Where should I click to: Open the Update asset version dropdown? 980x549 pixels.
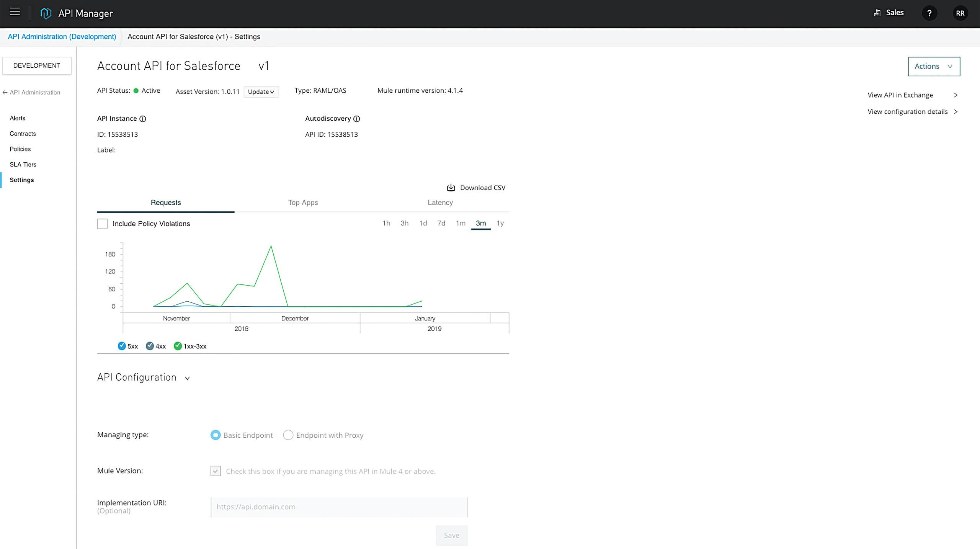[261, 92]
